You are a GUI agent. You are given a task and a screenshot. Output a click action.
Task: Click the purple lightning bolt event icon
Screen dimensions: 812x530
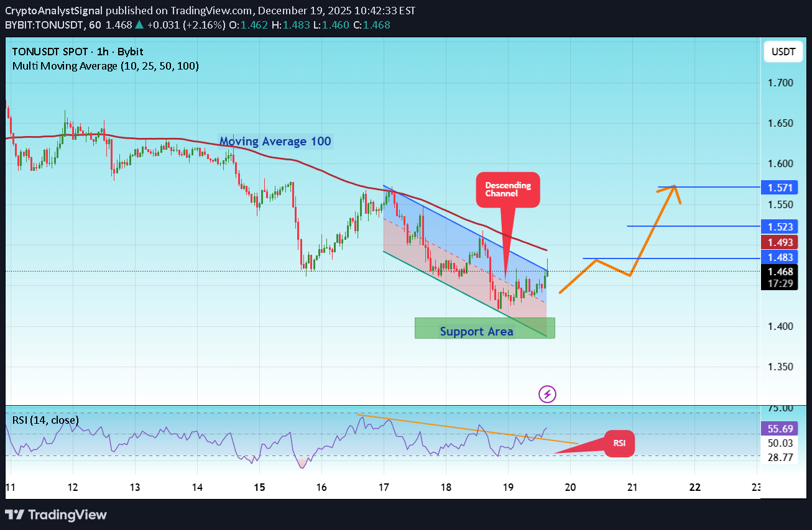click(x=547, y=393)
